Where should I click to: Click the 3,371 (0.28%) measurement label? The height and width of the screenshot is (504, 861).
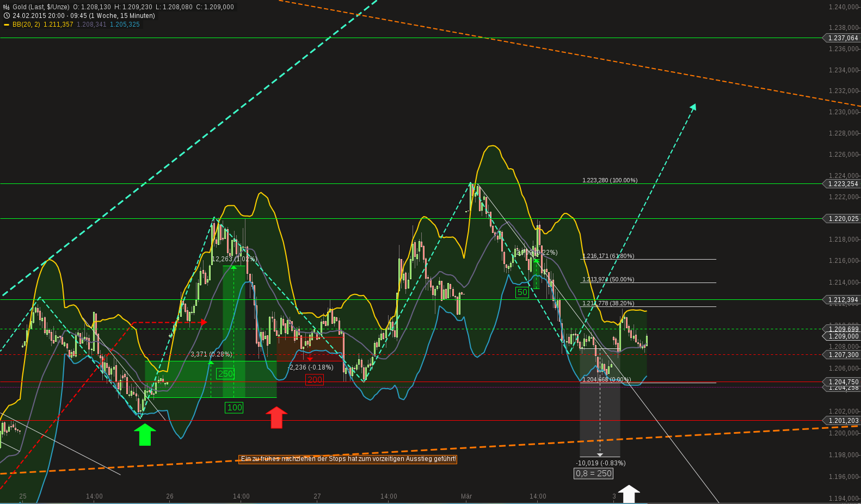(211, 354)
